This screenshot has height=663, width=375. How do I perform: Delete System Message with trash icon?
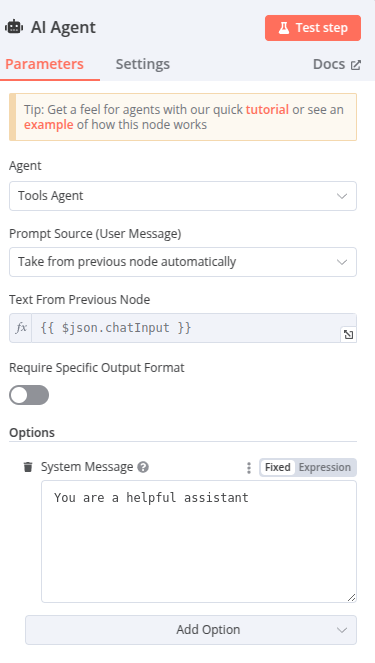click(x=28, y=467)
